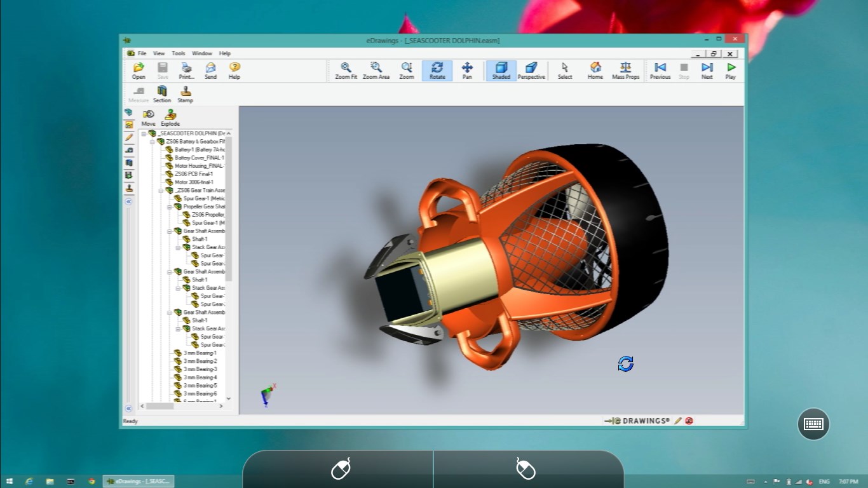This screenshot has height=488, width=868.
Task: Open the Section tool
Action: (162, 93)
